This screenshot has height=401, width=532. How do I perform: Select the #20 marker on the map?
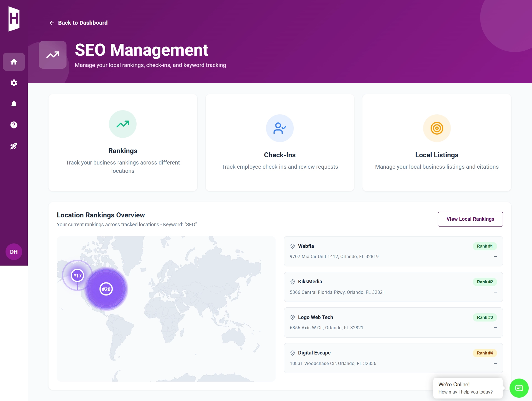click(x=106, y=289)
